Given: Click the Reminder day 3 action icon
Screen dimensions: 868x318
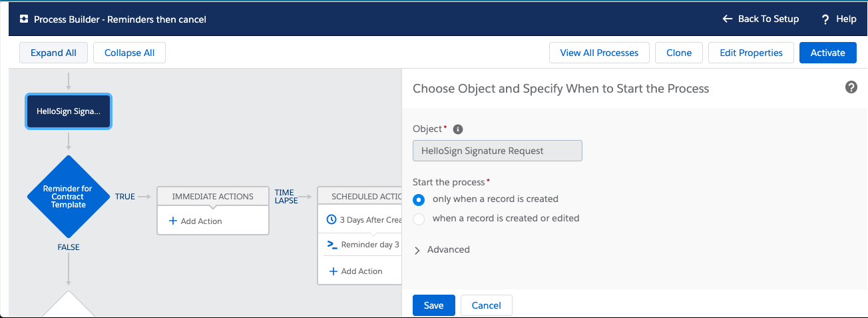Looking at the screenshot, I should click(332, 245).
